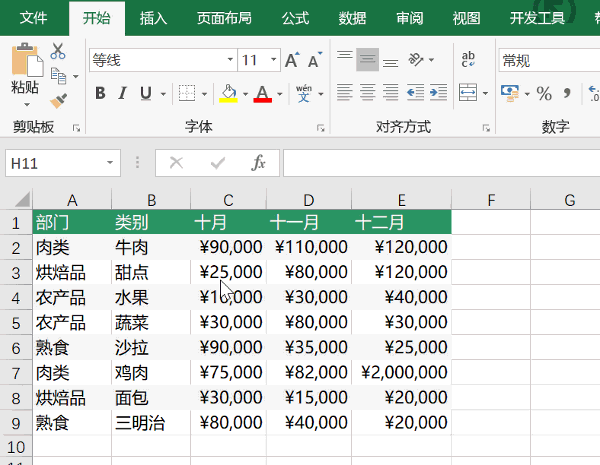Click the formula bar input
The image size is (600, 465).
point(442,163)
